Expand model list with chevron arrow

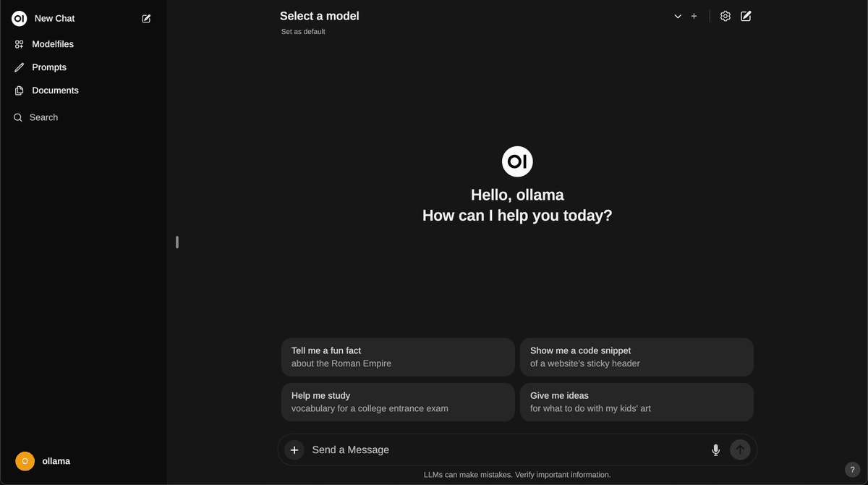pyautogui.click(x=678, y=16)
